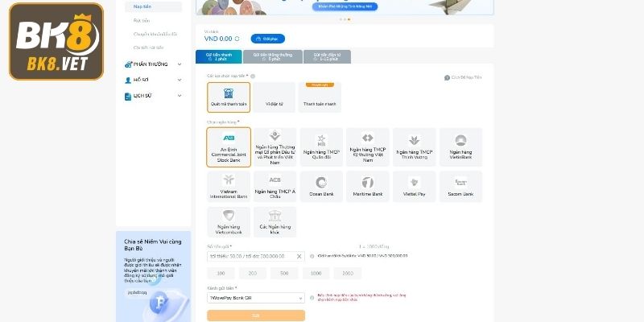Open Rút tiền in the sidebar
The width and height of the screenshot is (644, 322).
tap(142, 21)
